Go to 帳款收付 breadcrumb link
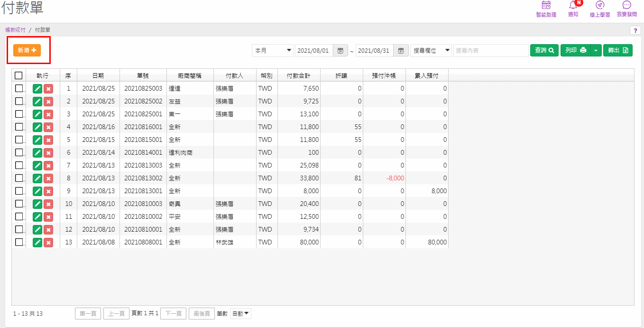This screenshot has width=644, height=328. (15, 30)
